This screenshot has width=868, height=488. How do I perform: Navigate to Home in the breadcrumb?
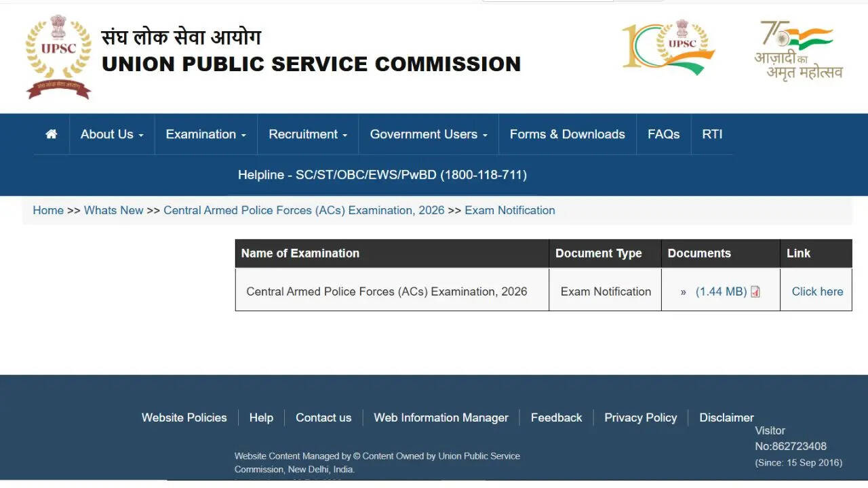pos(48,210)
